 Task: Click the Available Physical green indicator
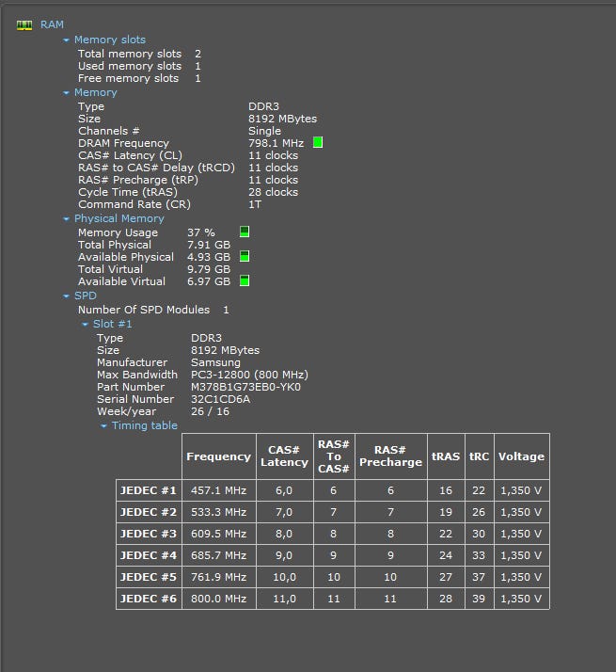point(245,256)
